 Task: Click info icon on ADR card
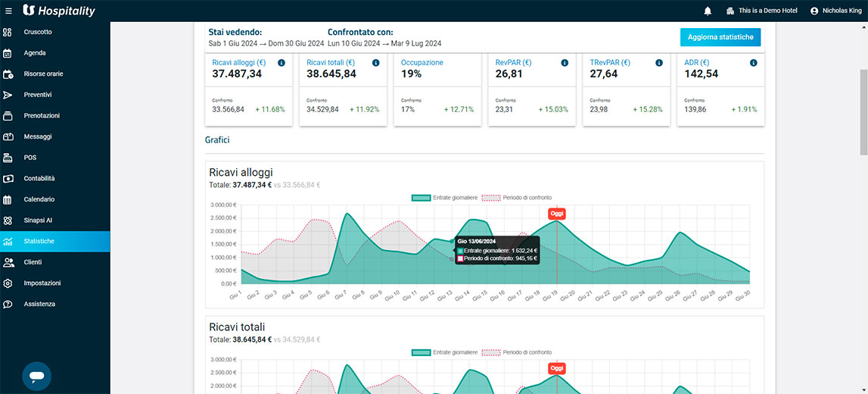click(754, 63)
